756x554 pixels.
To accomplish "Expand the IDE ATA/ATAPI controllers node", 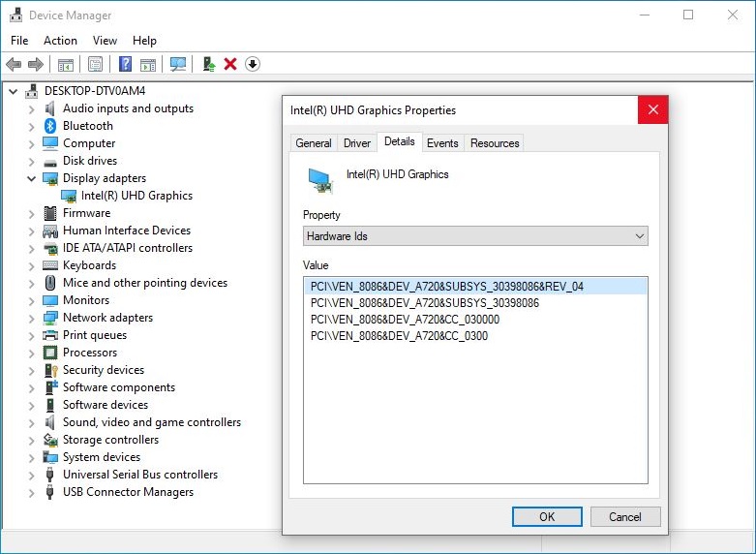I will tap(32, 249).
